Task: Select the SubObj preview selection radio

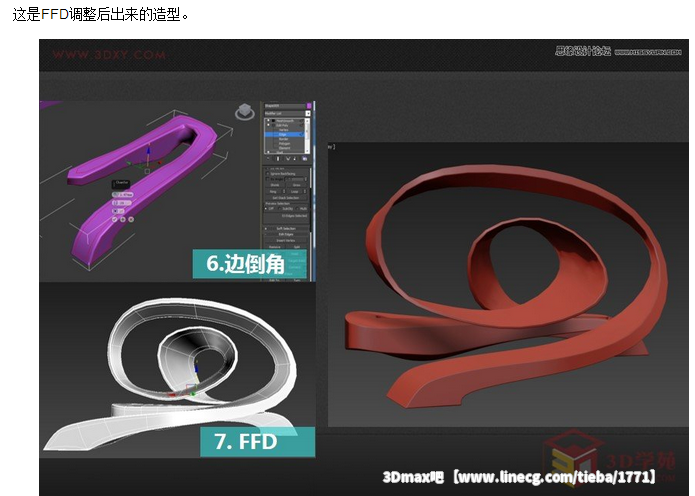Action: tap(280, 209)
